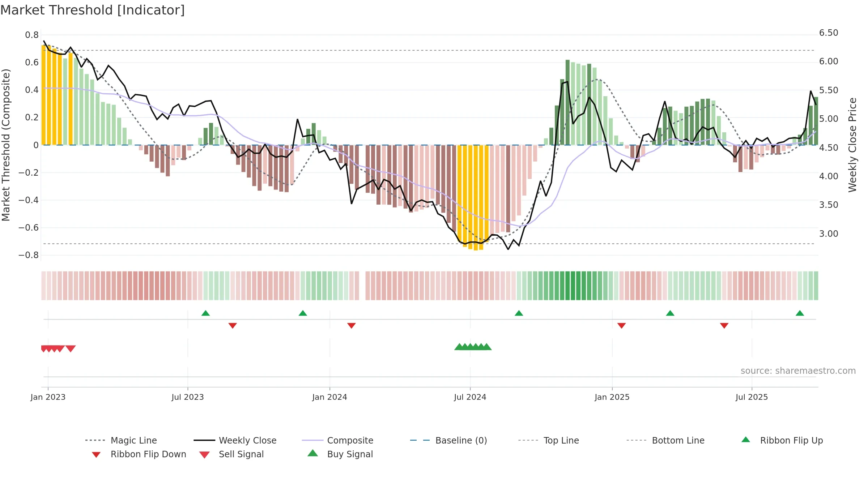Select the Ribbon Flip Down marker just after Jan 2025
Viewport: 868px width, 488px height.
click(621, 326)
